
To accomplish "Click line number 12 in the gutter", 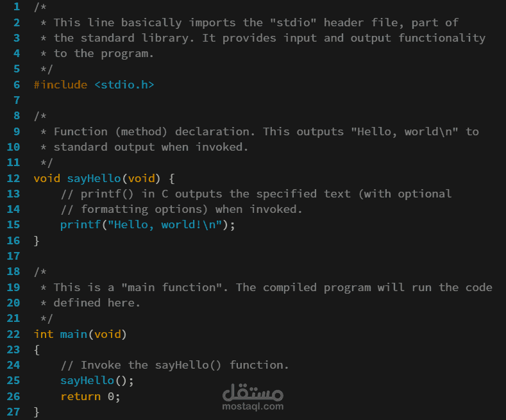I will click(x=13, y=178).
